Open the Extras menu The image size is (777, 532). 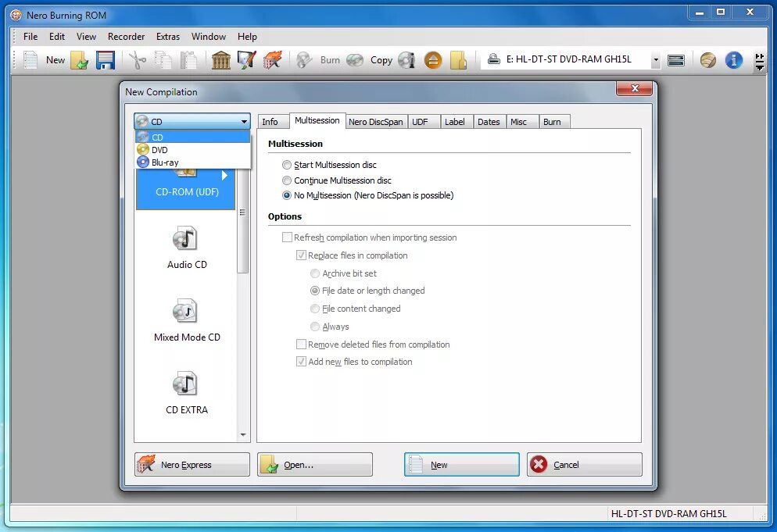pos(168,37)
